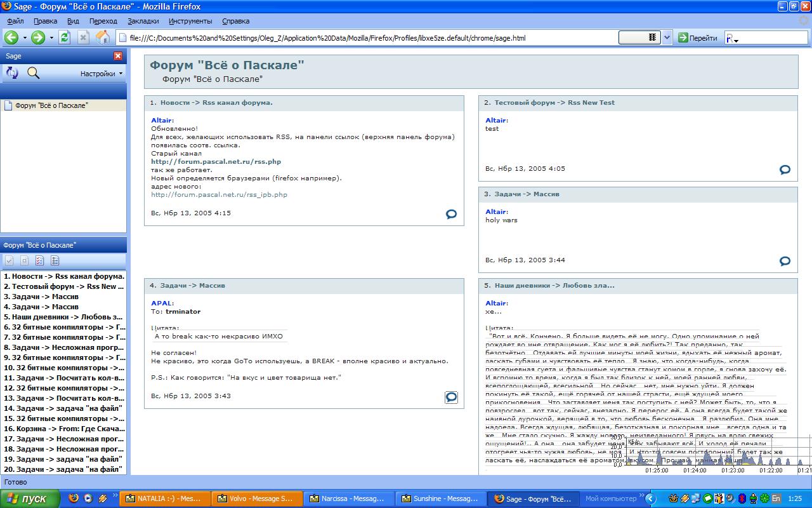This screenshot has height=508, width=812.
Task: Open the Настройки dropdown in Sage sidebar
Action: 101,74
